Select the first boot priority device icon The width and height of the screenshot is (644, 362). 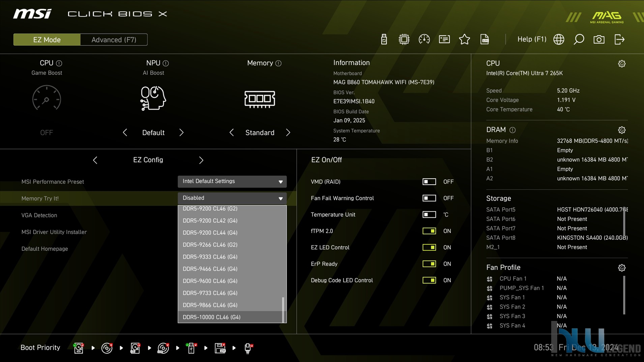click(79, 348)
